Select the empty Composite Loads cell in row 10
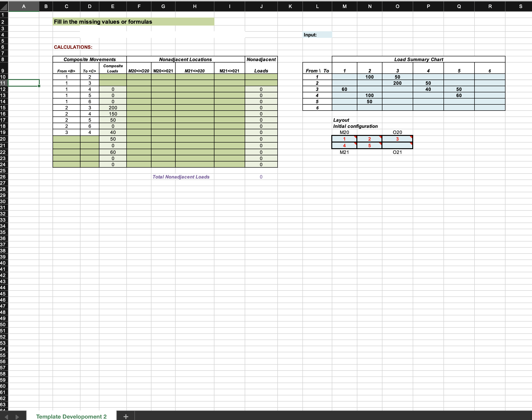The height and width of the screenshot is (420, 532). 113,77
